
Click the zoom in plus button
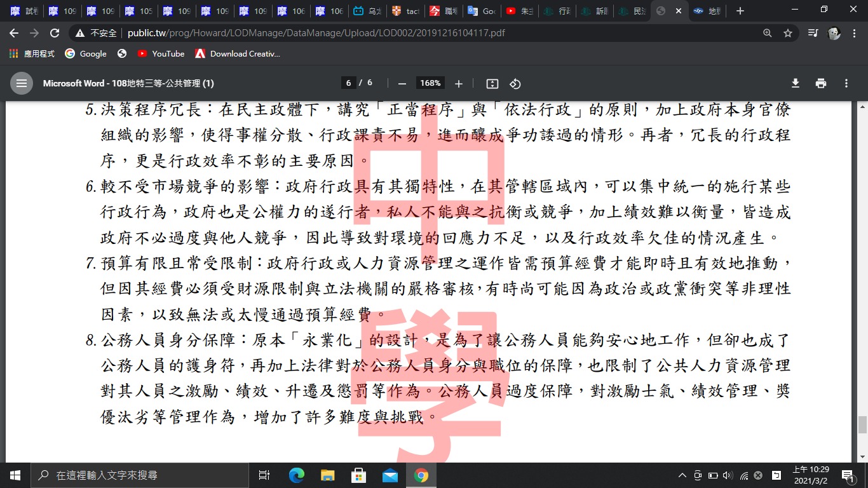coord(459,83)
